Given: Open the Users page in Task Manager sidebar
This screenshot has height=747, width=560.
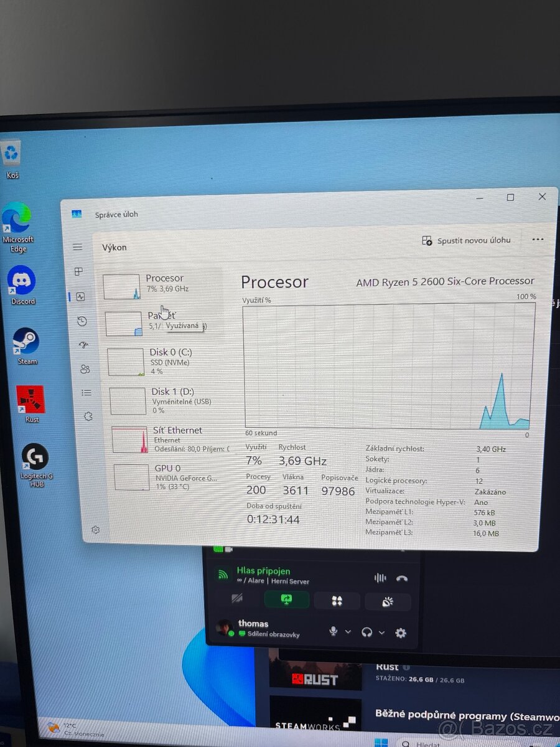Looking at the screenshot, I should coord(85,369).
